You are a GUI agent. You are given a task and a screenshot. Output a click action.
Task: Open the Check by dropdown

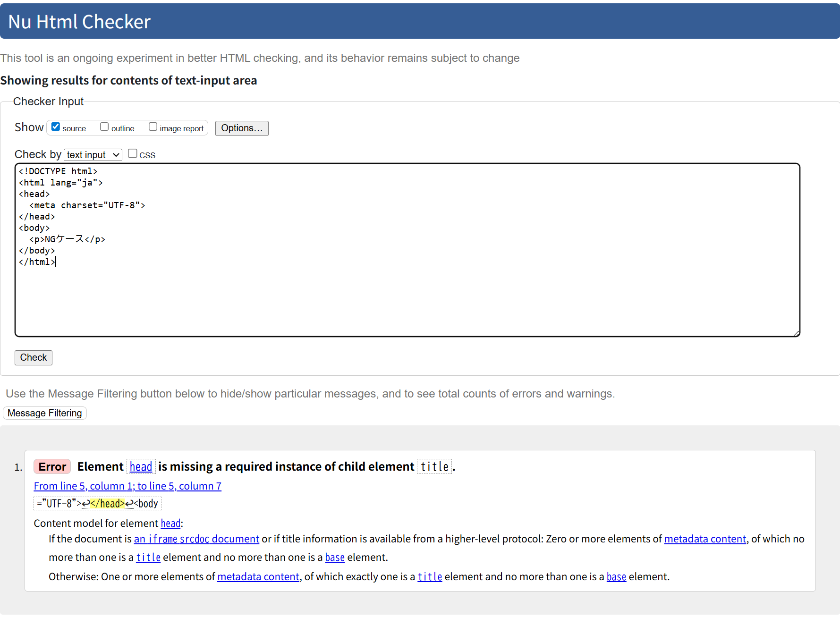pyautogui.click(x=93, y=154)
